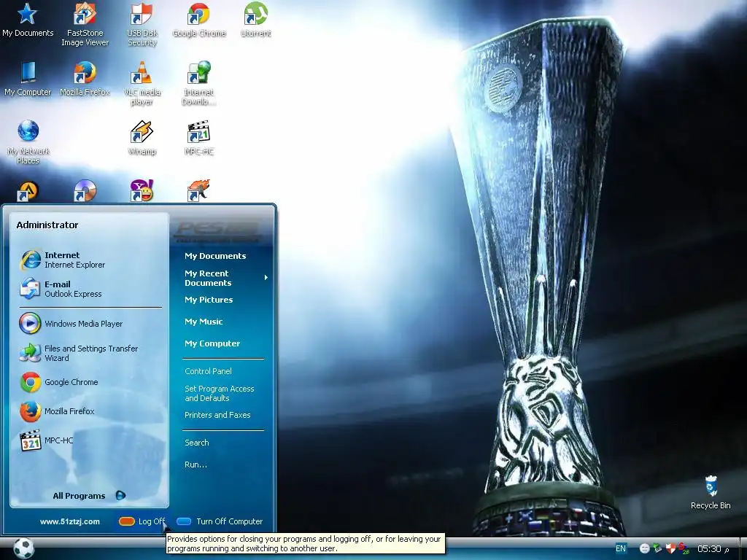Select Internet Download Manager desktop shortcut
Viewport: 747px width, 560px height.
click(198, 83)
